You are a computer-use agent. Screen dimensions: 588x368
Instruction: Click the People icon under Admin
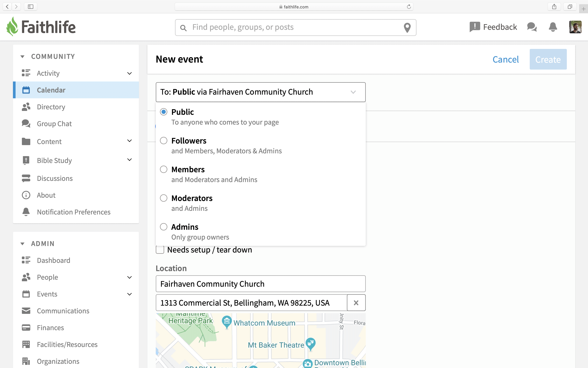pos(26,277)
